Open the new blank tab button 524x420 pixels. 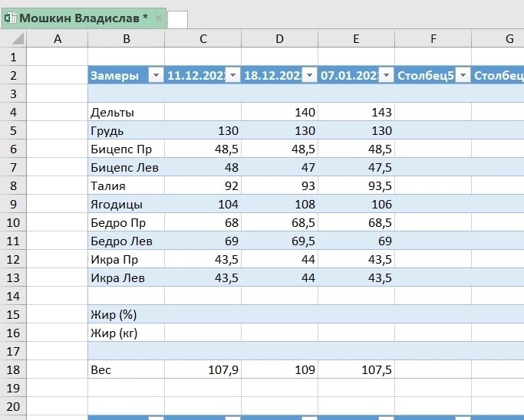click(177, 19)
